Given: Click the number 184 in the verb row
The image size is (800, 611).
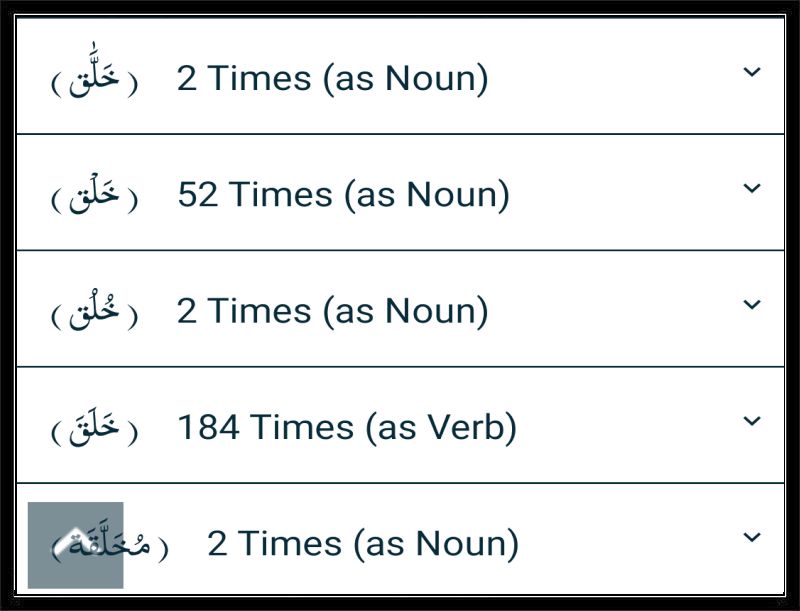Looking at the screenshot, I should [208, 427].
